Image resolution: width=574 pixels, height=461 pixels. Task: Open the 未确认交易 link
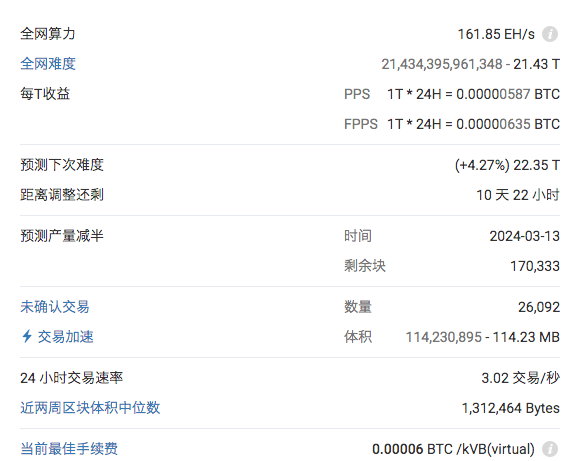click(55, 307)
